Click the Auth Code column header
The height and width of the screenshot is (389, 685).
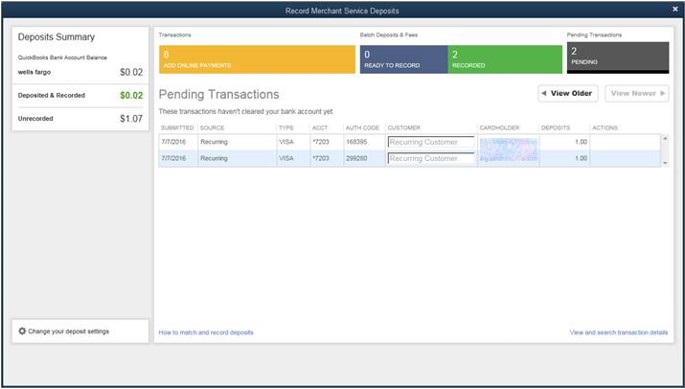[x=362, y=128]
